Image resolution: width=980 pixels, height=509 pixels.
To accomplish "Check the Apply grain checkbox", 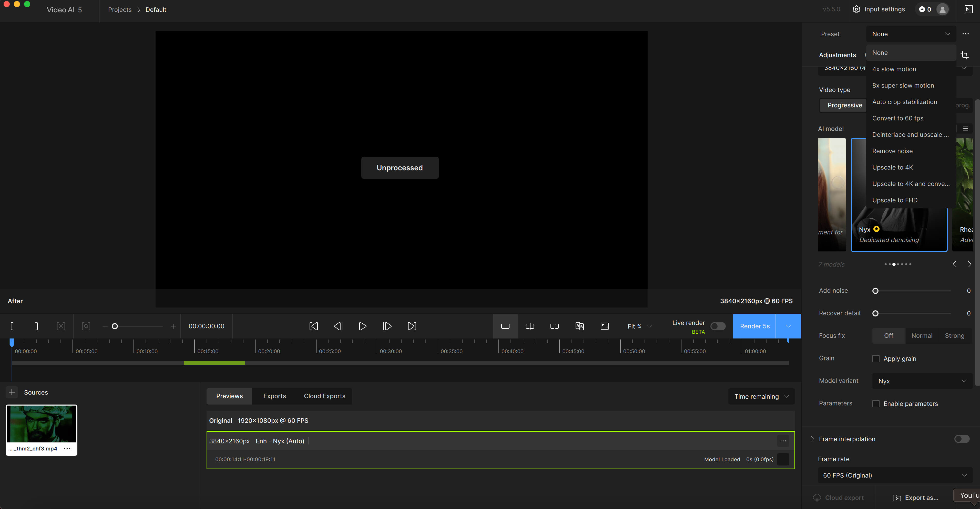I will point(876,358).
